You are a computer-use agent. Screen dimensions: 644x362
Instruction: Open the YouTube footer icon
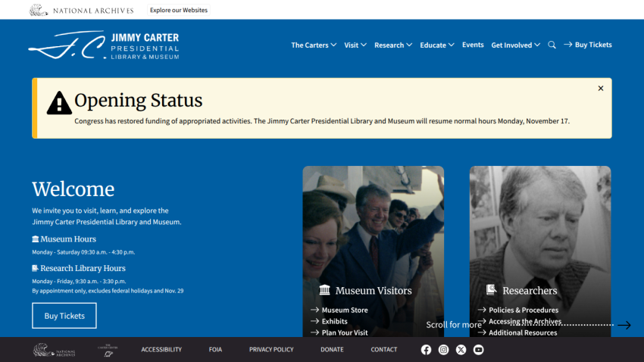coord(479,350)
